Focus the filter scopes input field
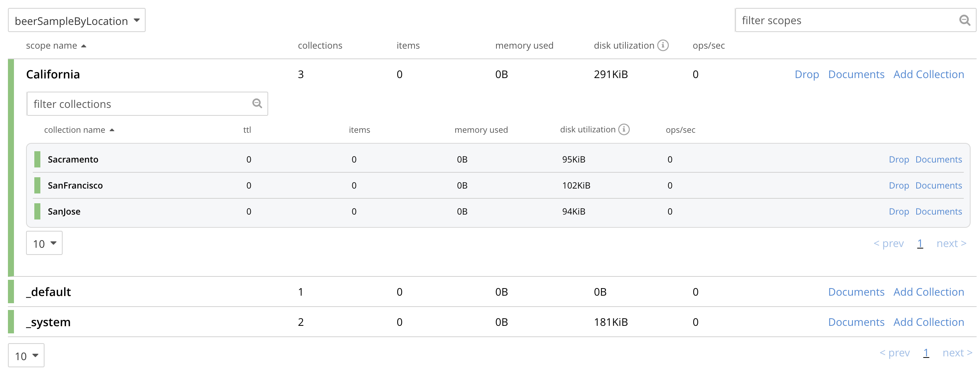 point(845,20)
